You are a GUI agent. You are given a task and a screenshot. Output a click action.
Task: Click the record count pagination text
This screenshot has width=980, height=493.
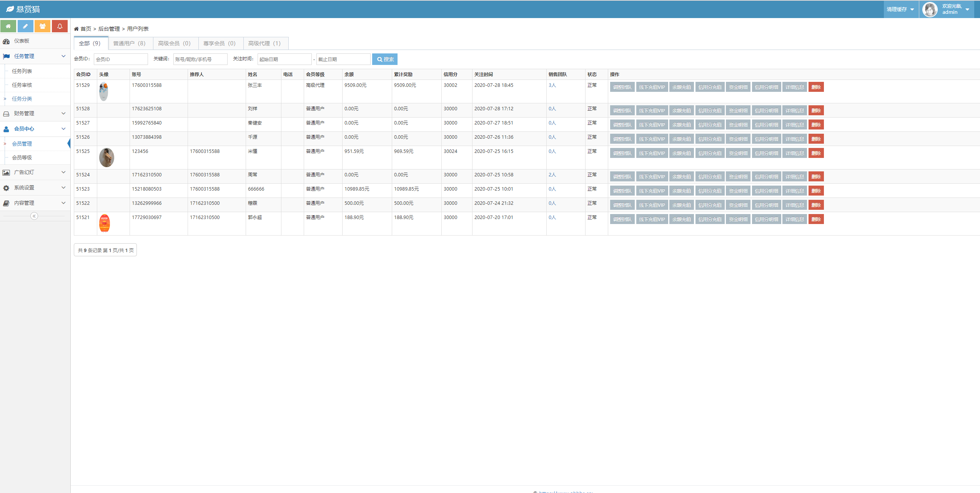pyautogui.click(x=106, y=250)
